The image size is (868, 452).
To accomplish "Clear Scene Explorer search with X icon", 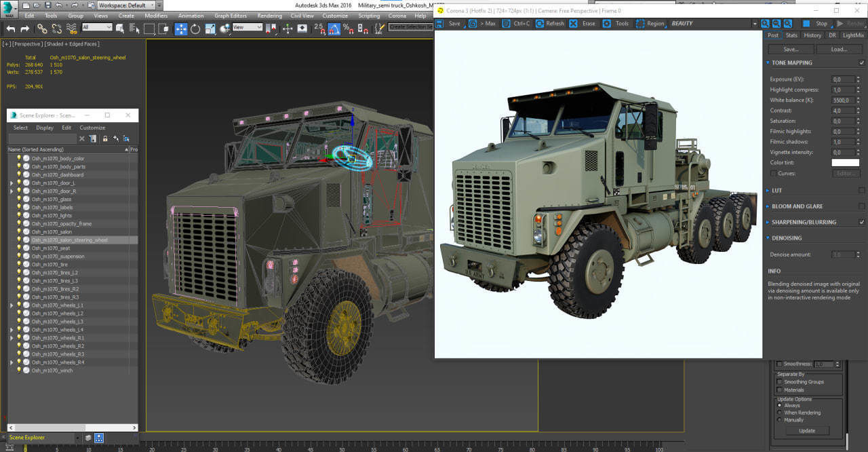I will click(x=82, y=138).
